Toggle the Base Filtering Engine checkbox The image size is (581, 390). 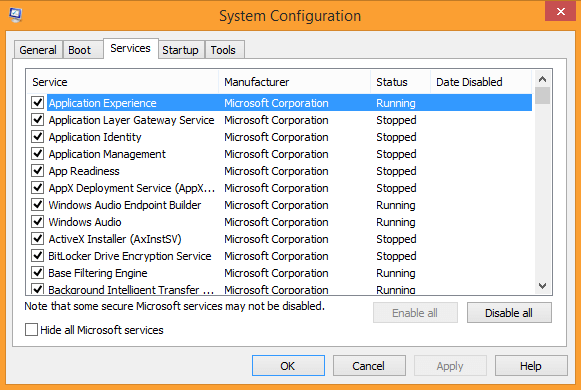(37, 273)
